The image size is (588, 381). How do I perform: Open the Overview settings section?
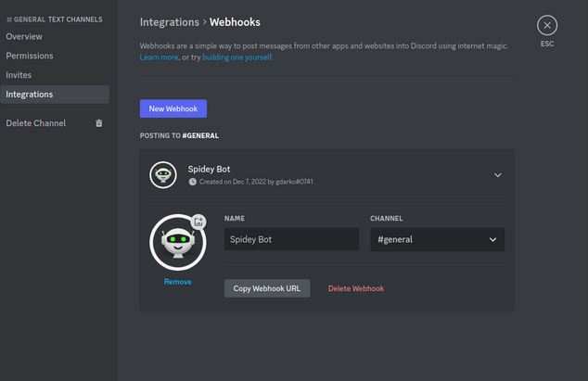24,36
